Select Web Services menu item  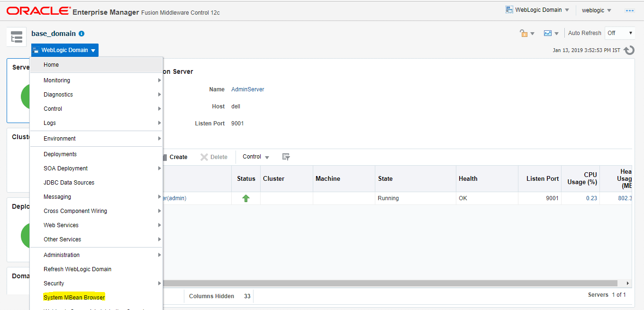click(96, 225)
